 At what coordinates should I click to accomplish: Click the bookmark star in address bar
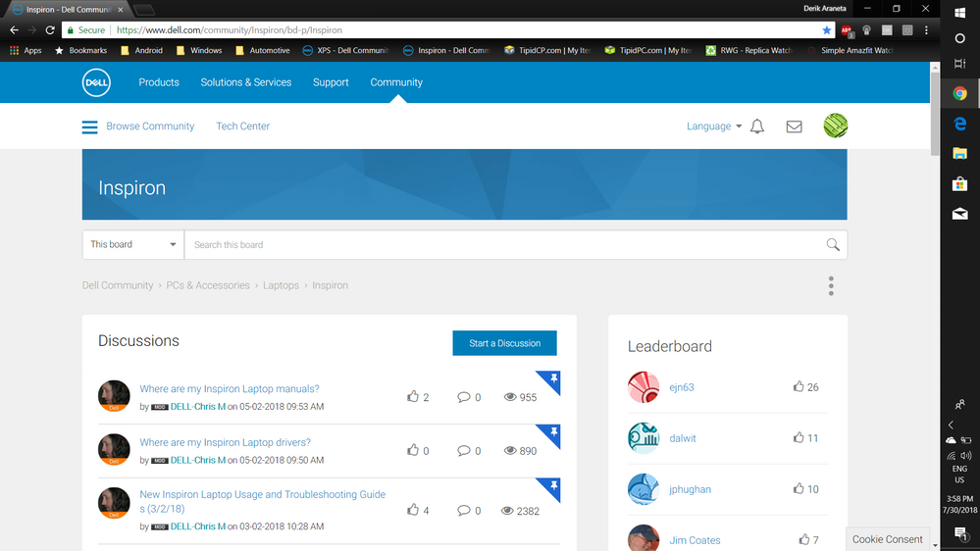coord(826,30)
